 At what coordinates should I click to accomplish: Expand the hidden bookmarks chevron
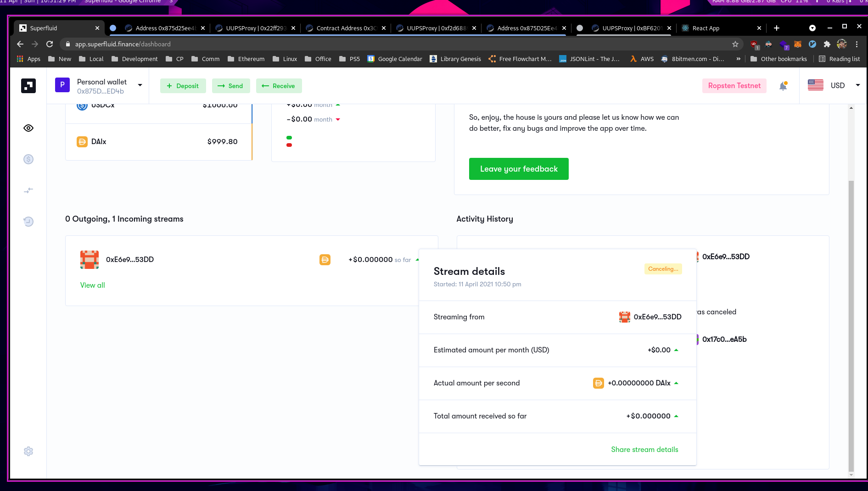pos(738,59)
